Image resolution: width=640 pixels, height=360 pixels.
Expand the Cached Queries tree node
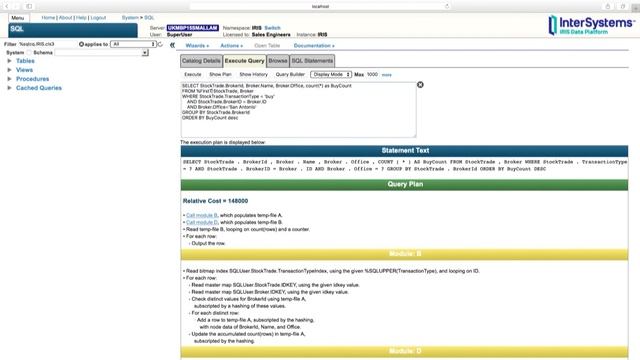pos(9,88)
